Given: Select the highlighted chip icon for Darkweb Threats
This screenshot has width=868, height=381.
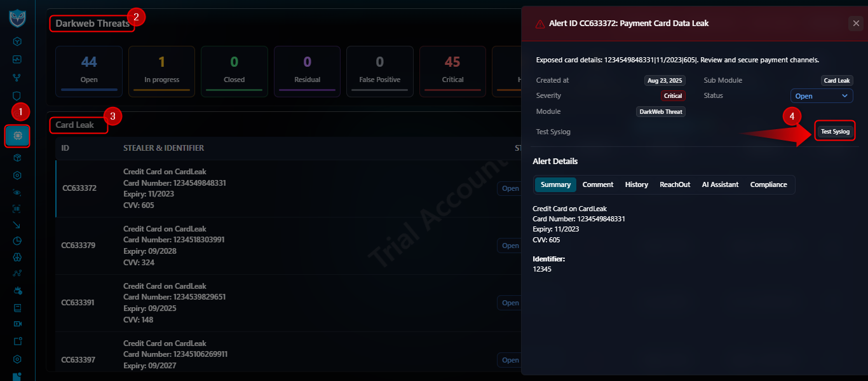Looking at the screenshot, I should 17,135.
